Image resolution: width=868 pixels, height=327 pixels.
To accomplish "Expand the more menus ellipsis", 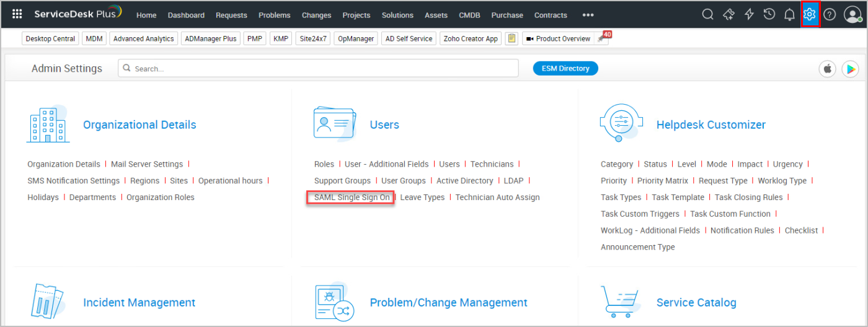I will point(588,15).
